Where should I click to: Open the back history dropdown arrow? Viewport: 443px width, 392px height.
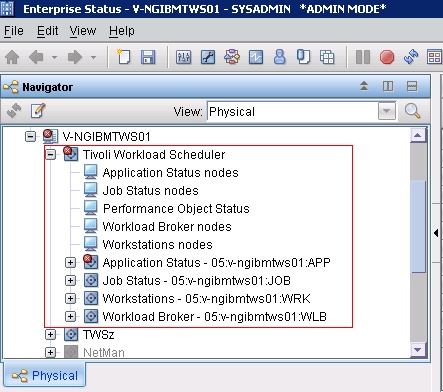pyautogui.click(x=54, y=57)
